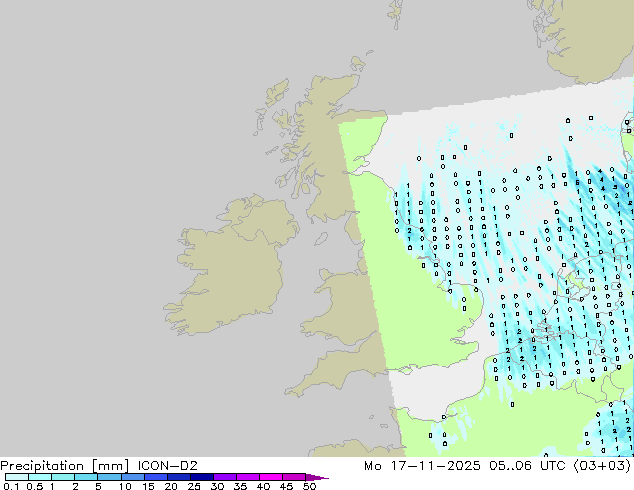Click the 2–5 mm legend color swatch
This screenshot has width=634, height=490.
click(86, 477)
